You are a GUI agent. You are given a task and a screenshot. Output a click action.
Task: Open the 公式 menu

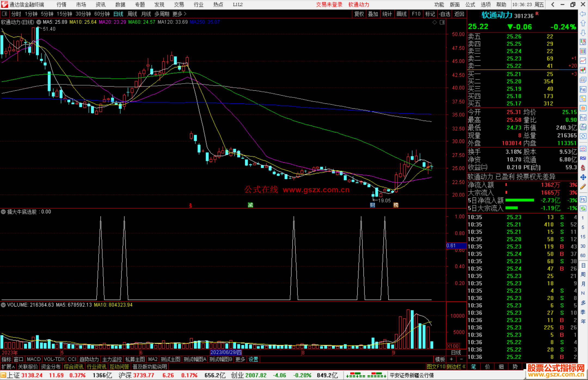470,5
